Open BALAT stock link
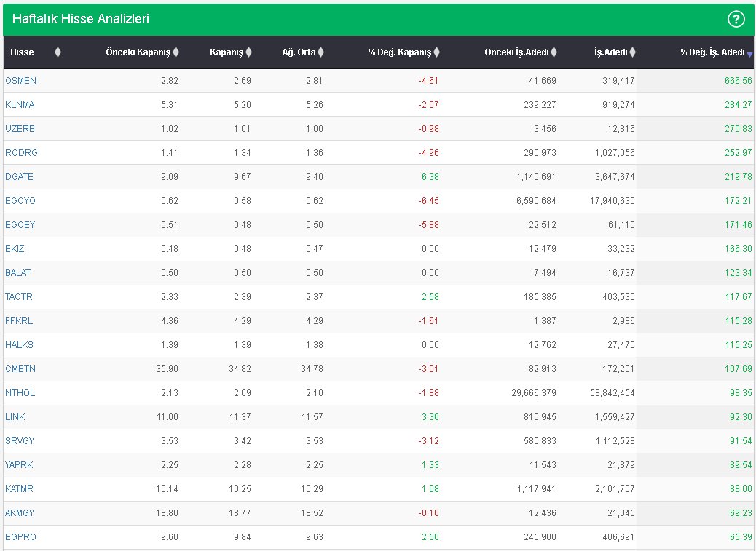Screen dimensions: 756x551 coord(17,273)
